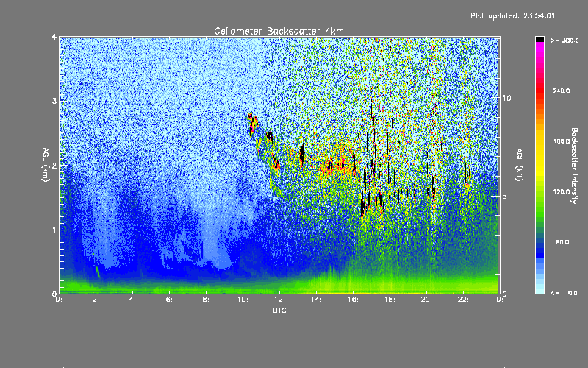The height and width of the screenshot is (368, 588).
Task: Click the black swatch atop the colorbar
Action: [539, 40]
